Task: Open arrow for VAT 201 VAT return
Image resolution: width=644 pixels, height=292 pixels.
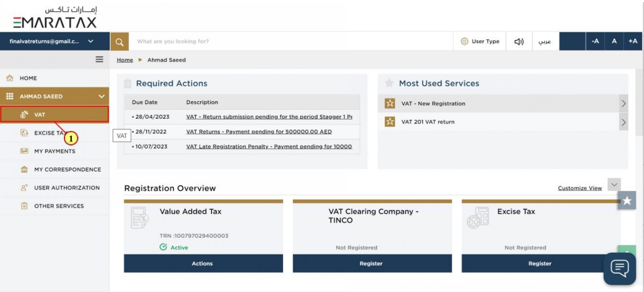Action: (623, 122)
